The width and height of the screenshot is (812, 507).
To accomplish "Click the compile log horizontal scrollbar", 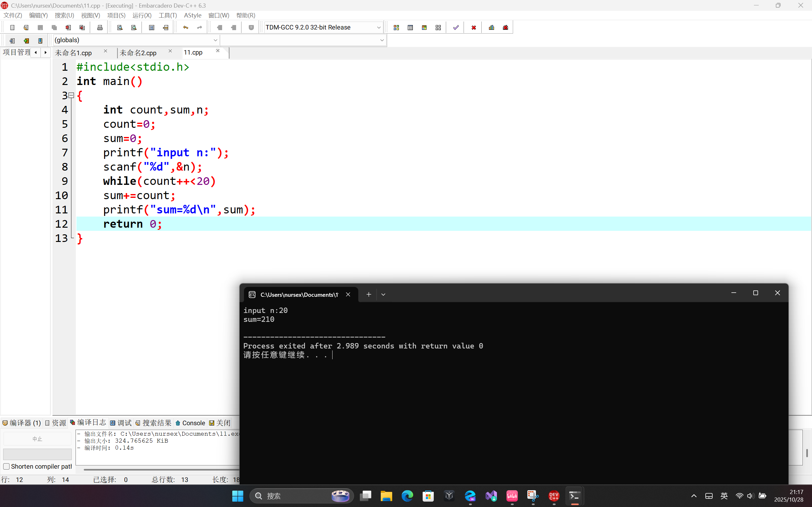I will click(161, 470).
